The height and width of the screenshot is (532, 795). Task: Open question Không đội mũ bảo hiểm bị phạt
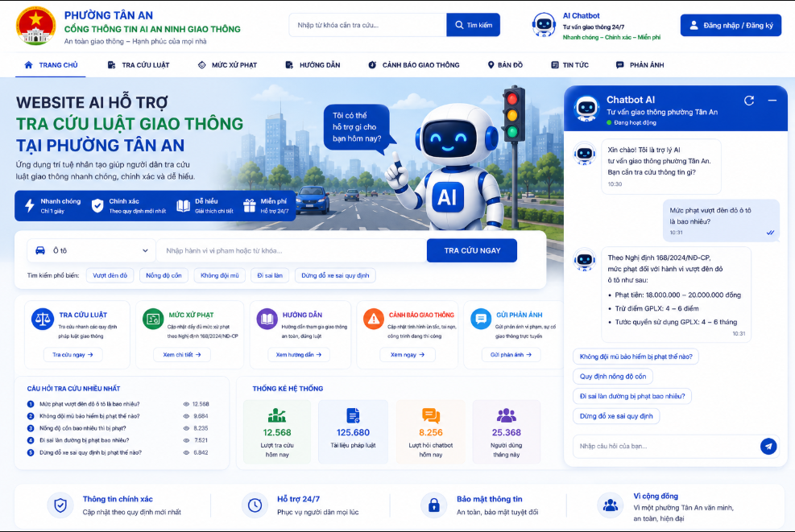(89, 416)
